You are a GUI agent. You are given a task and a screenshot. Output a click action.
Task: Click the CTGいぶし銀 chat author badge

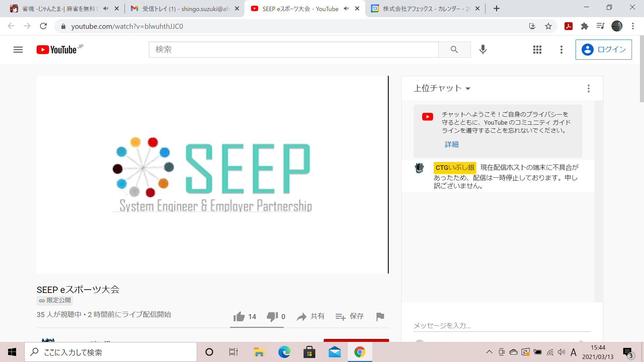click(455, 168)
